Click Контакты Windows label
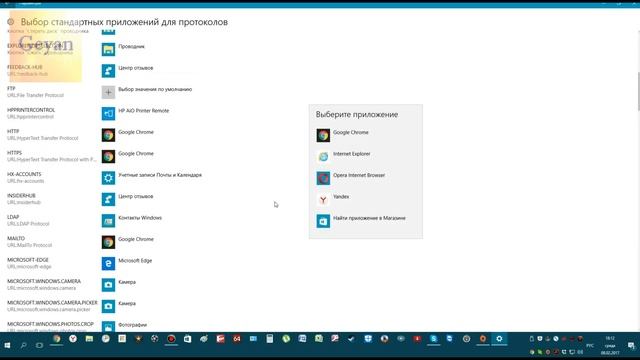The height and width of the screenshot is (360, 640). (140, 218)
